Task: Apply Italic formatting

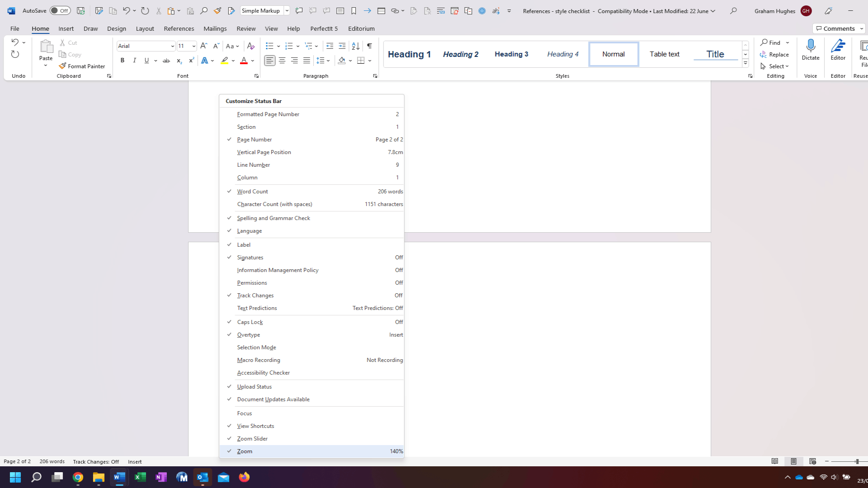Action: 134,60
